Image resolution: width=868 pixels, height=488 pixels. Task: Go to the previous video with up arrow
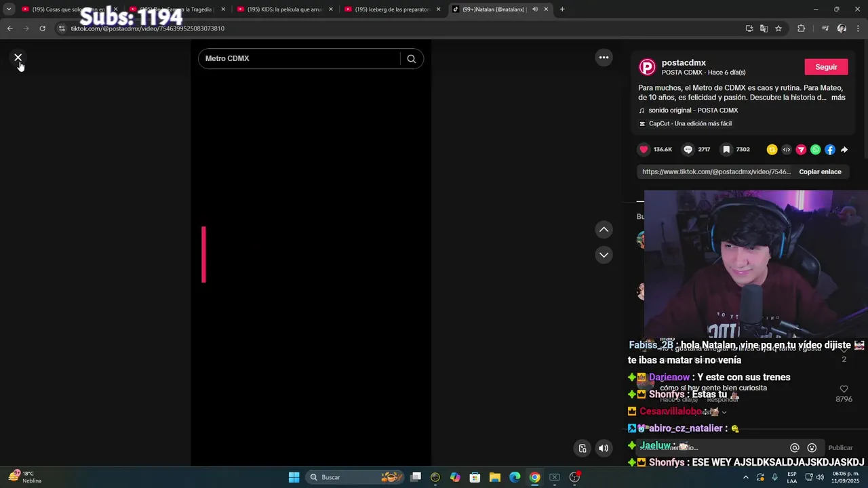604,230
